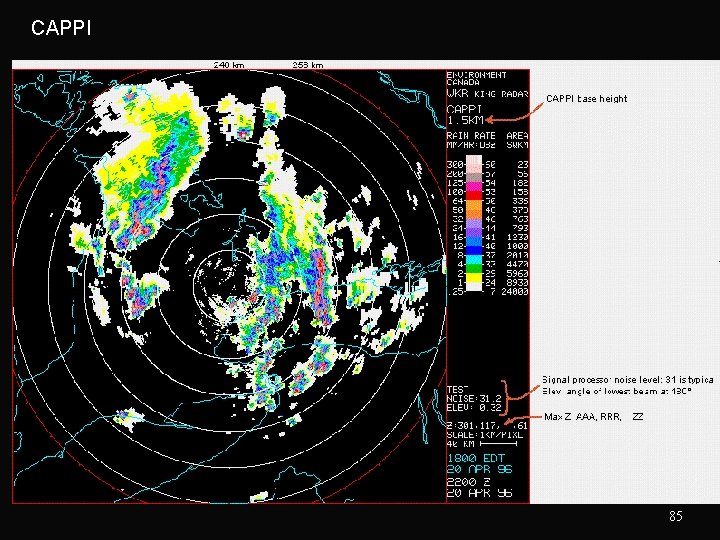Viewport: 720px width, 540px height.
Task: Click the AREA column header
Action: (517, 135)
